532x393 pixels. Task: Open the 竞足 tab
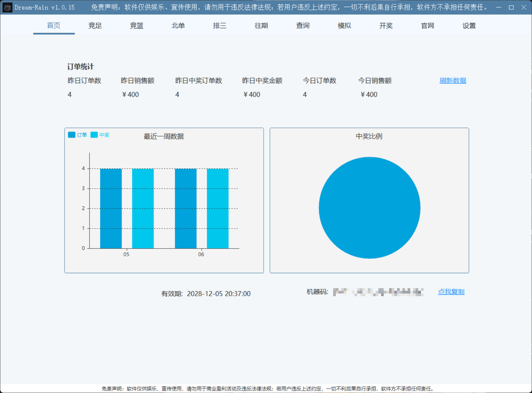tap(95, 26)
